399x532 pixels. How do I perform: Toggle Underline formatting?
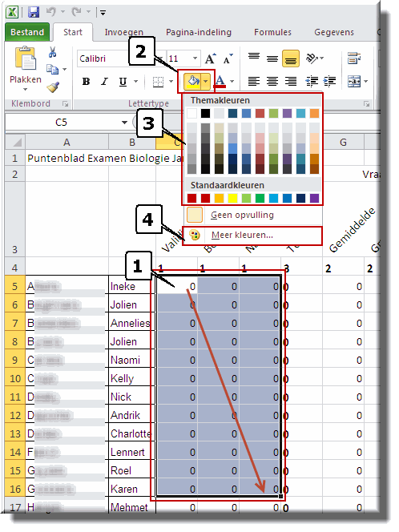[123, 82]
